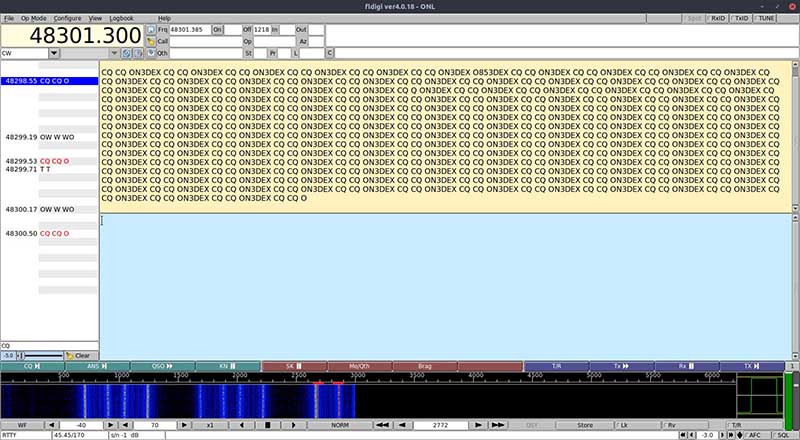
Task: Decrease squelch fast double-left arrow at -3.0
Action: (683, 435)
